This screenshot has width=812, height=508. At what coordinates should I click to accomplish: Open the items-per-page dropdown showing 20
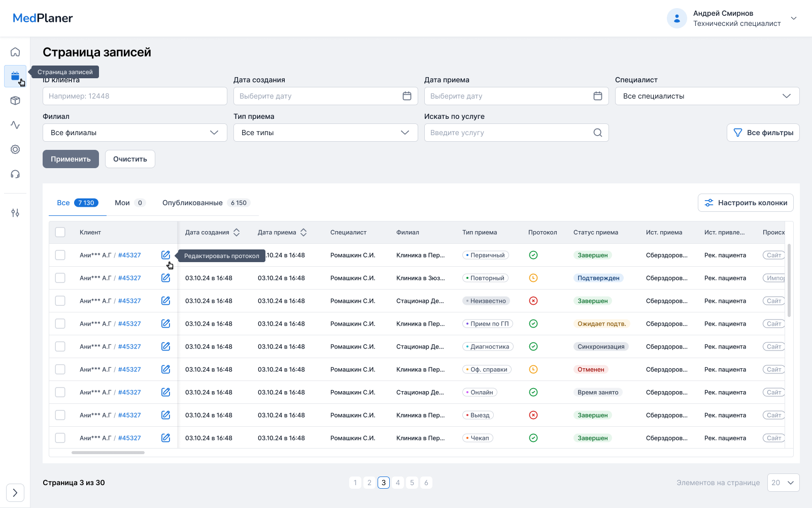[783, 483]
